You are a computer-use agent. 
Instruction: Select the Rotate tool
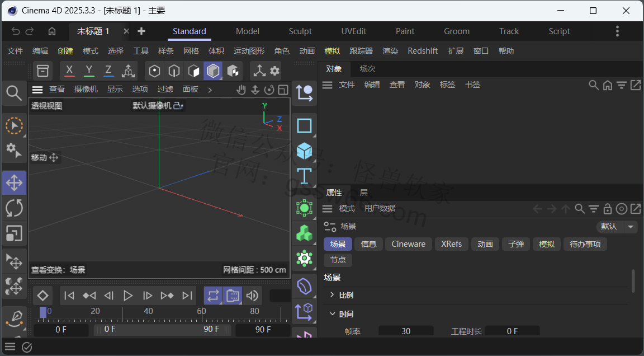click(15, 208)
